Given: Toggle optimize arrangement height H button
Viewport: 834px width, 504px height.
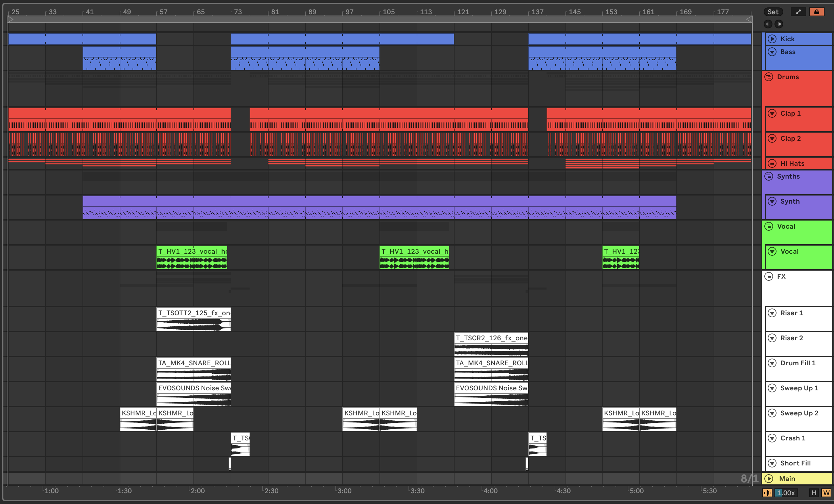Looking at the screenshot, I should [x=814, y=493].
